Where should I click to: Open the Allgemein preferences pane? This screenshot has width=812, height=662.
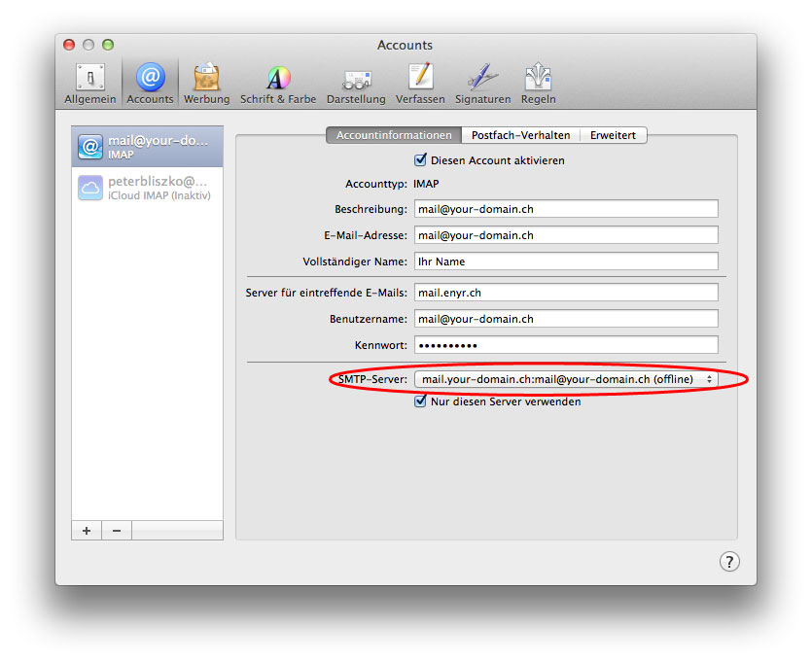point(89,84)
